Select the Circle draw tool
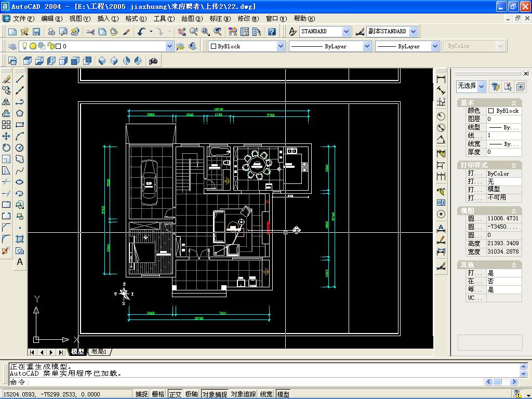Image resolution: width=532 pixels, height=399 pixels. (x=20, y=148)
